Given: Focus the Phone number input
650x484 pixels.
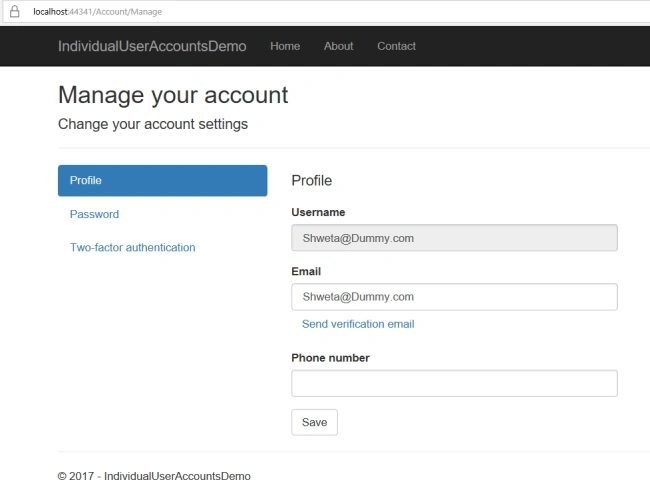Looking at the screenshot, I should click(x=454, y=383).
